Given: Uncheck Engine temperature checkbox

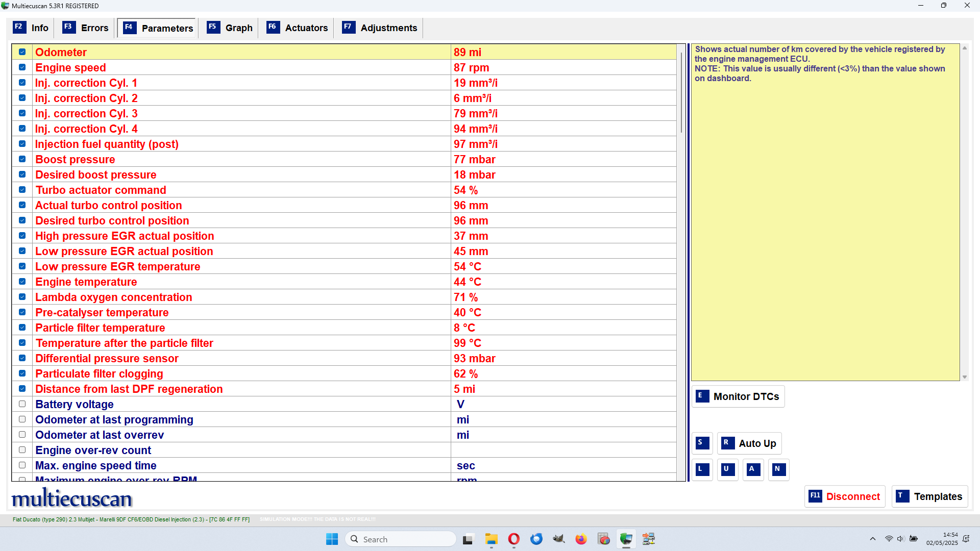Looking at the screenshot, I should coord(22,282).
